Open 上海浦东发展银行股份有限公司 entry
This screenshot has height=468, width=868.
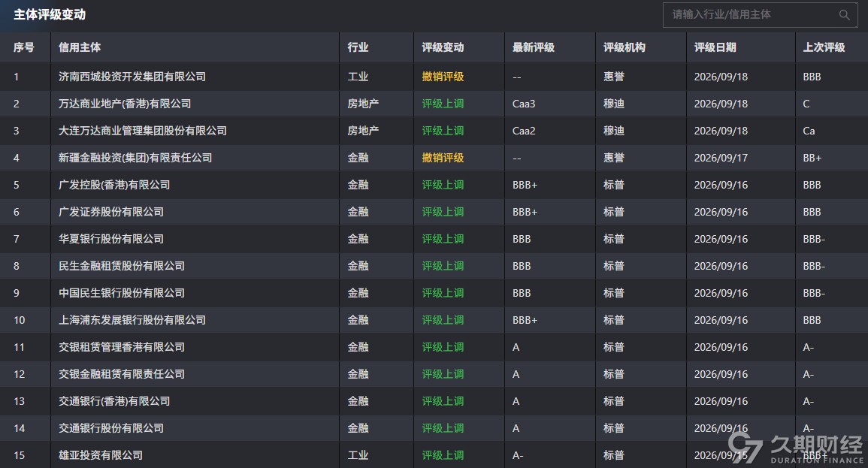tap(132, 320)
